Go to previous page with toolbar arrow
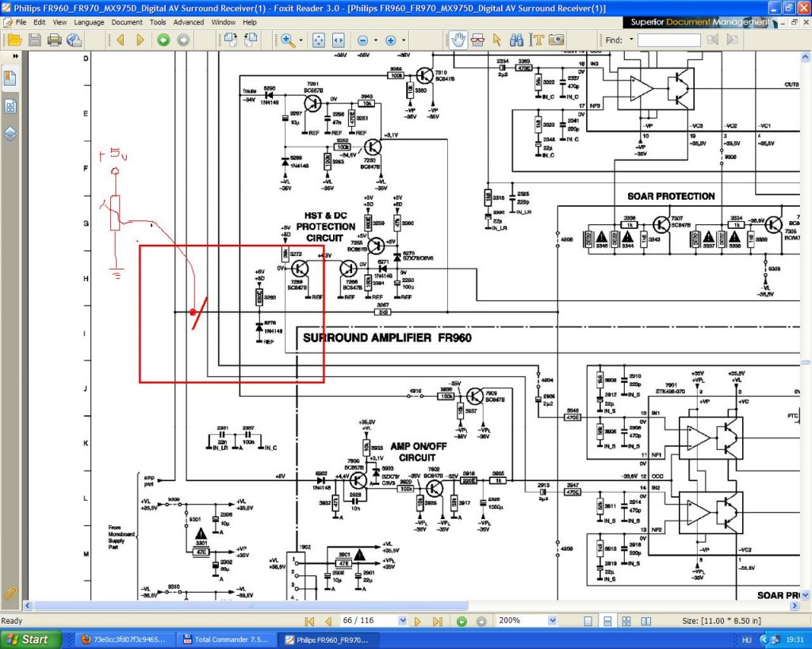This screenshot has height=649, width=812. tap(121, 40)
